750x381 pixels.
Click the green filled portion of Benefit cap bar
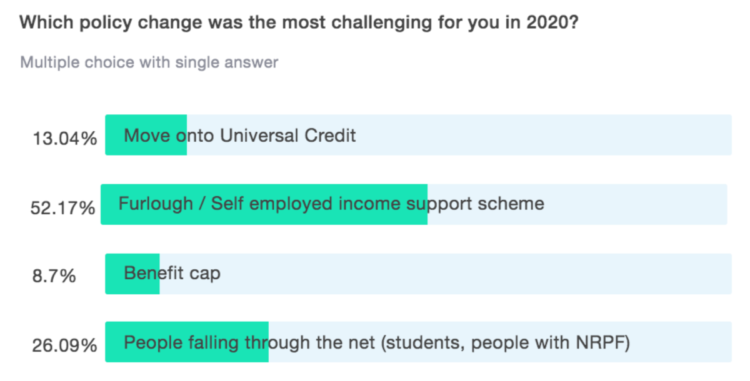132,273
